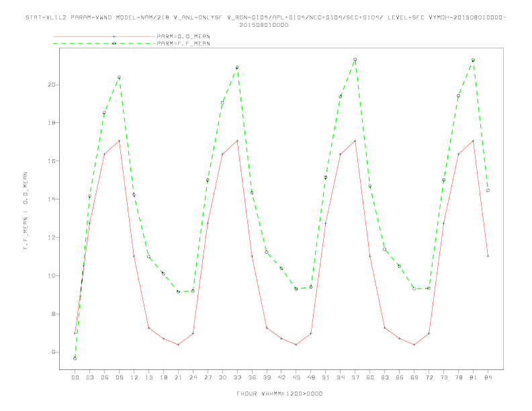
Task: Click the title's second line 201509010000
Action: click(x=264, y=25)
